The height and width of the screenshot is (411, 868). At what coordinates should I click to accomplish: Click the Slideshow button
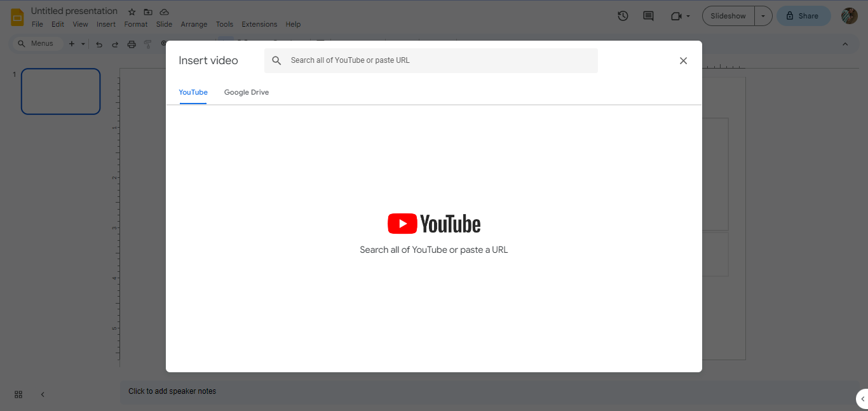[x=728, y=16]
